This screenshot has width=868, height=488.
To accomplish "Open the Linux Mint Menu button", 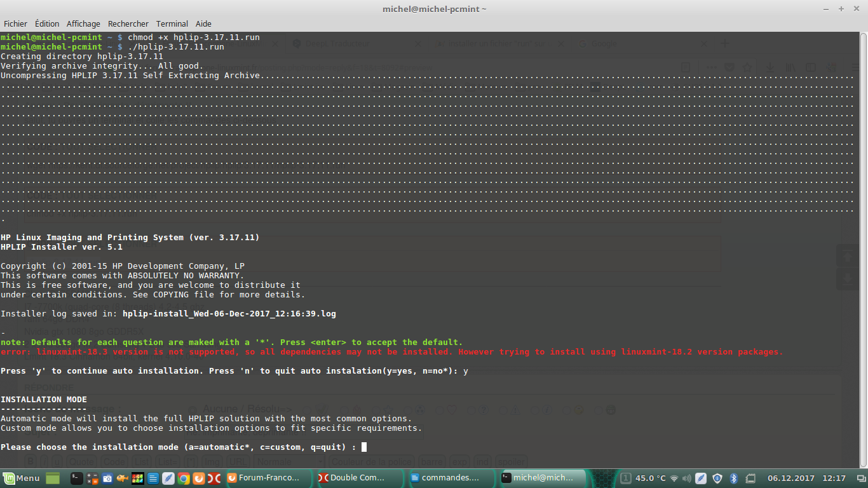I will click(x=22, y=478).
